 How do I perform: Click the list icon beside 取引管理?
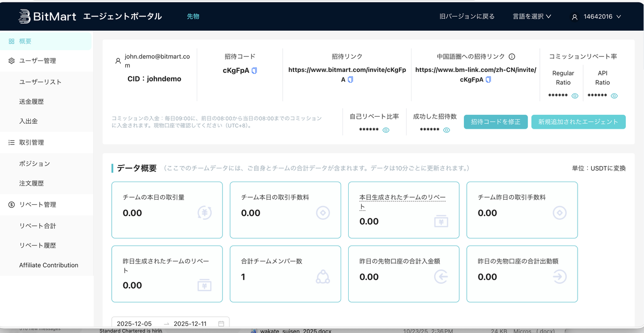tap(12, 143)
